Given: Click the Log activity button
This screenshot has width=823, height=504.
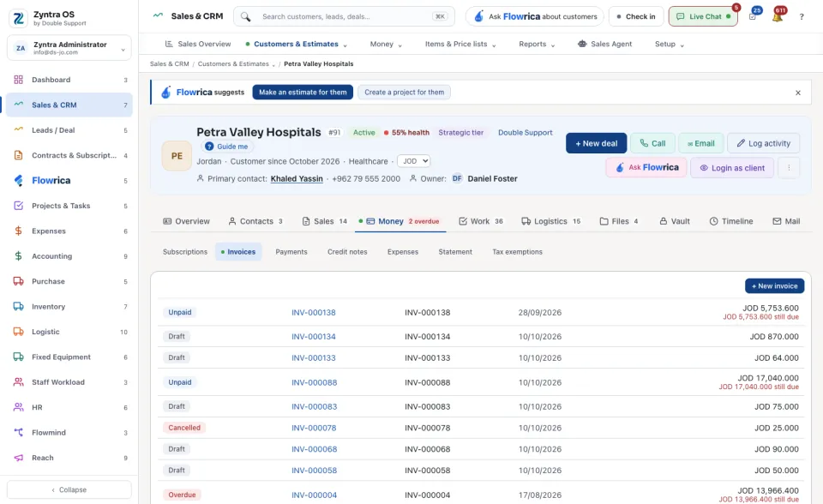Looking at the screenshot, I should tap(763, 143).
